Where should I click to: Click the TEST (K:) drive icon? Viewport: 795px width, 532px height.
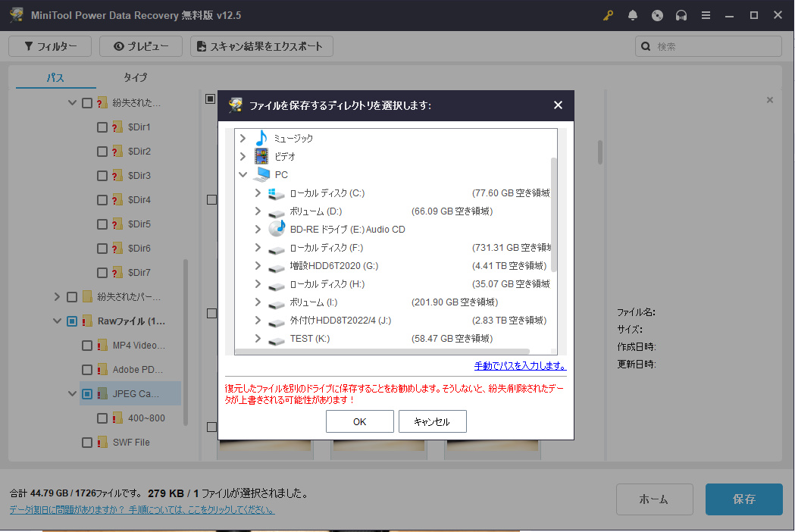(277, 340)
